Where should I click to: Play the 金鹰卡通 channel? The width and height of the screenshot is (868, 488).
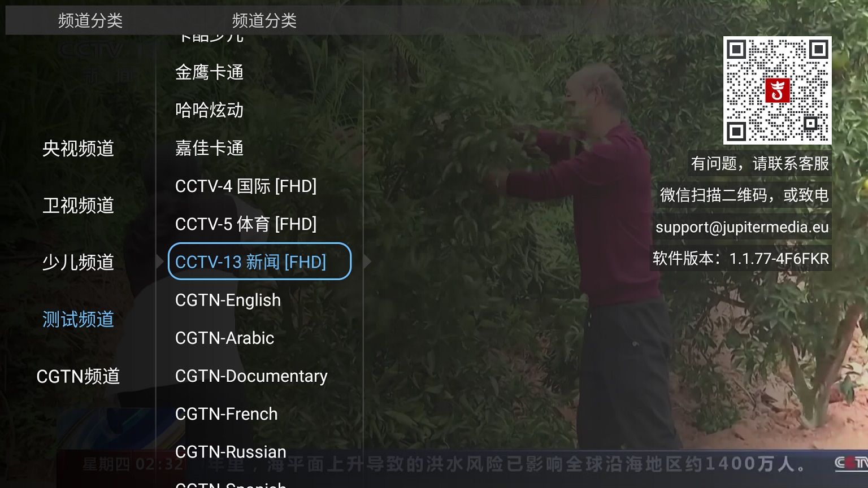(x=209, y=72)
